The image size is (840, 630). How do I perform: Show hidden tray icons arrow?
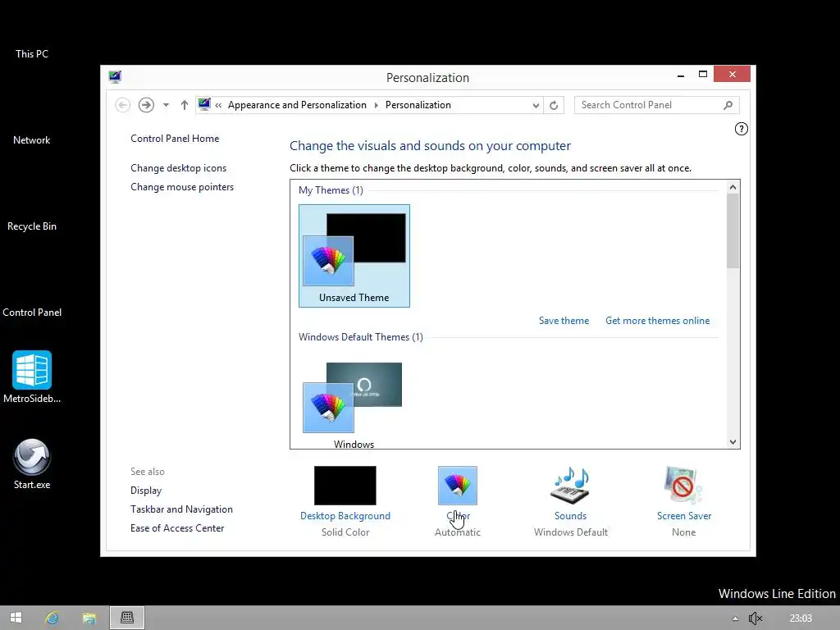(x=735, y=619)
